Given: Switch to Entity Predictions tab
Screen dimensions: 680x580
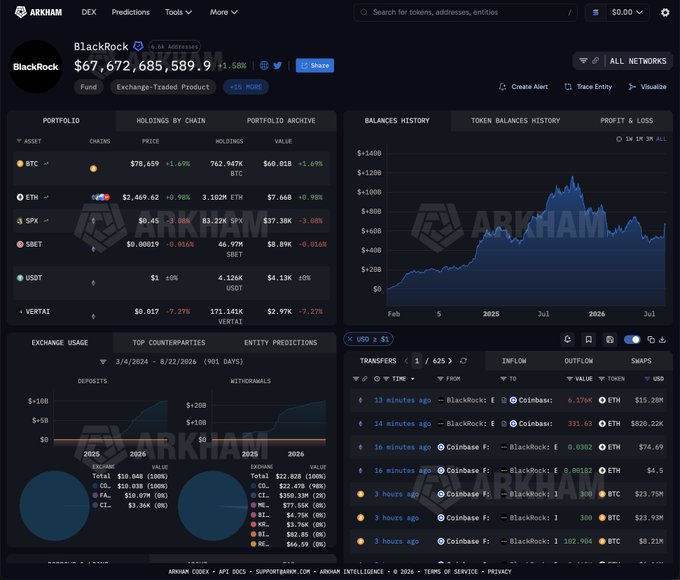Looking at the screenshot, I should click(x=281, y=343).
